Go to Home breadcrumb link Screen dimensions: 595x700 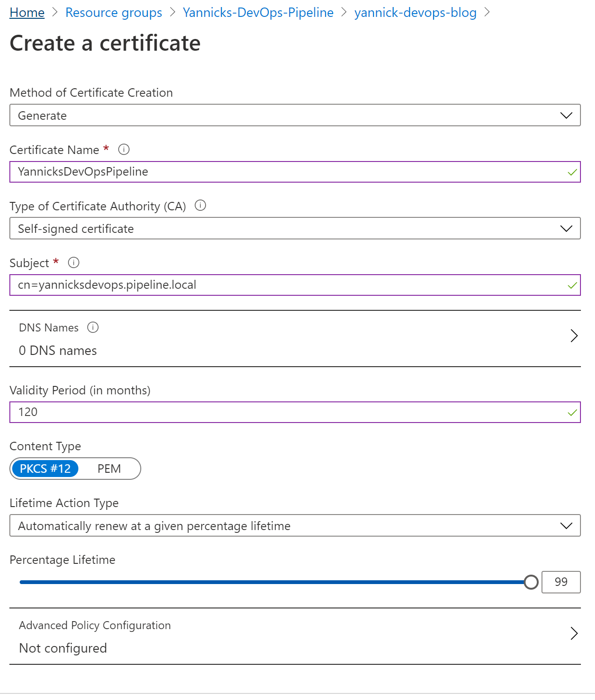tap(27, 13)
